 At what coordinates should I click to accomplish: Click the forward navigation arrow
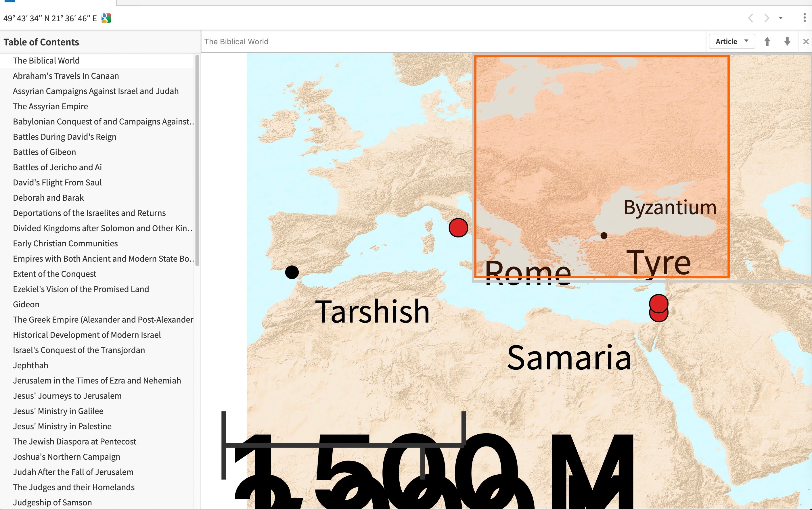[767, 18]
